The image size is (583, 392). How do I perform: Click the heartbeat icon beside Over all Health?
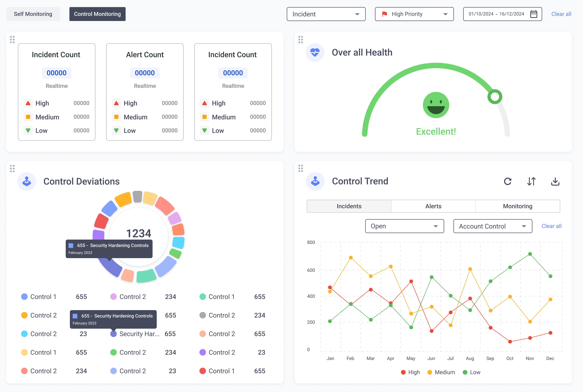tap(315, 53)
